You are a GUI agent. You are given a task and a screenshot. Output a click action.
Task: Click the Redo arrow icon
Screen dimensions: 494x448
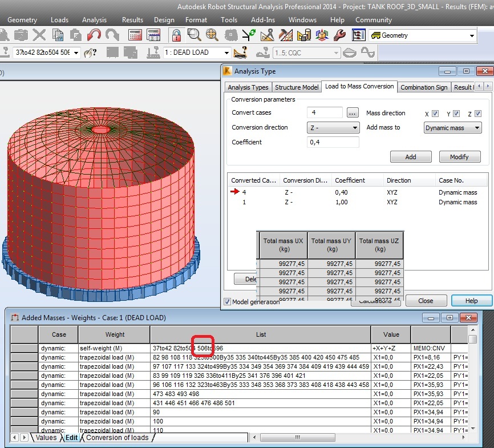click(x=112, y=35)
